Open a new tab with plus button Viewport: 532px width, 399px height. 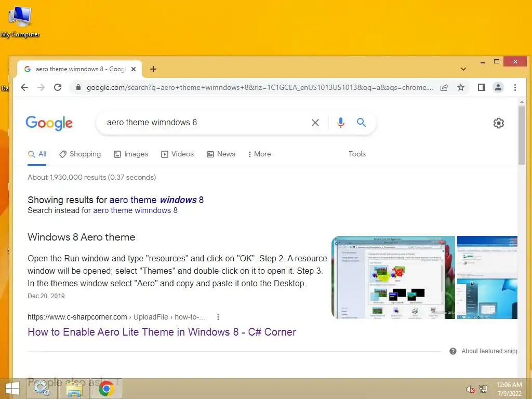click(x=153, y=69)
